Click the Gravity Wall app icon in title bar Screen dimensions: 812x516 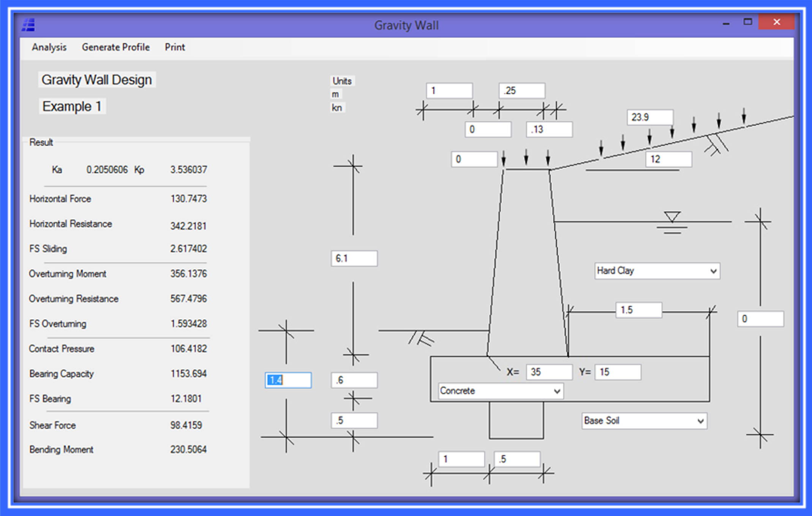(x=28, y=25)
